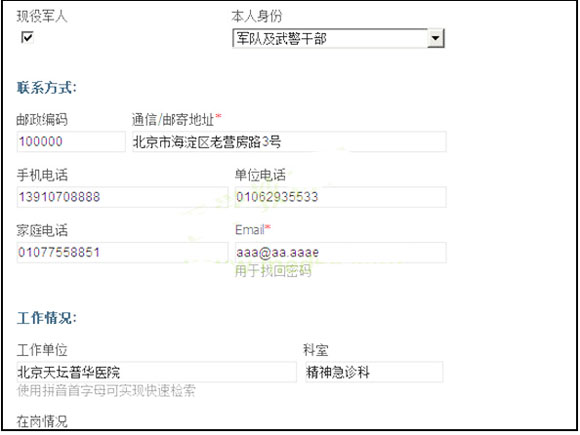Screen dimensions: 580x435
Task: Click the 在岗情况 label
Action: (x=42, y=421)
